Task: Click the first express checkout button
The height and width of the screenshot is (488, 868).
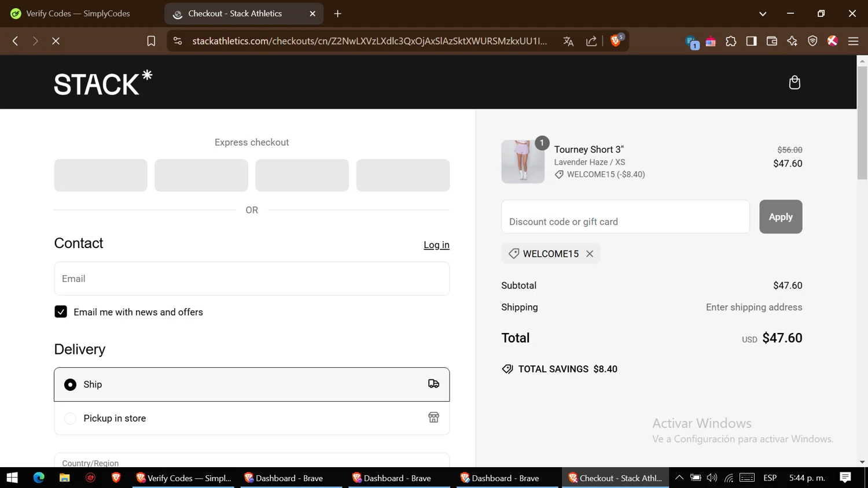Action: 101,175
